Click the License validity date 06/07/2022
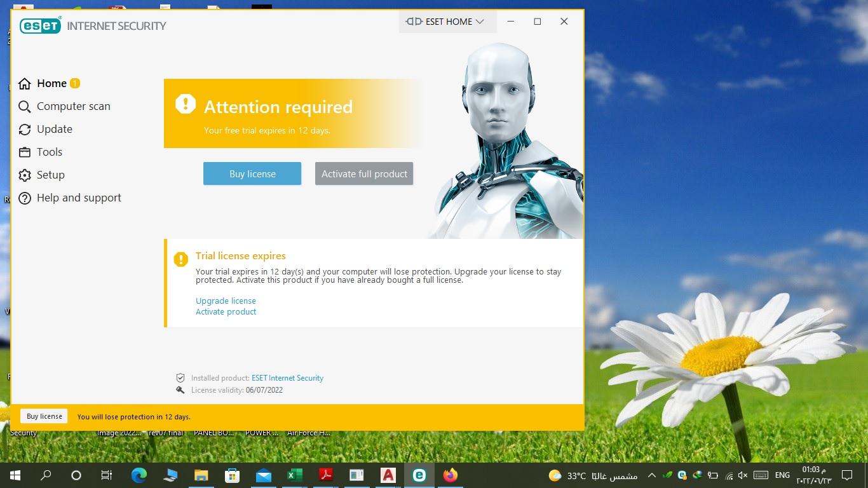This screenshot has width=868, height=488. click(264, 390)
